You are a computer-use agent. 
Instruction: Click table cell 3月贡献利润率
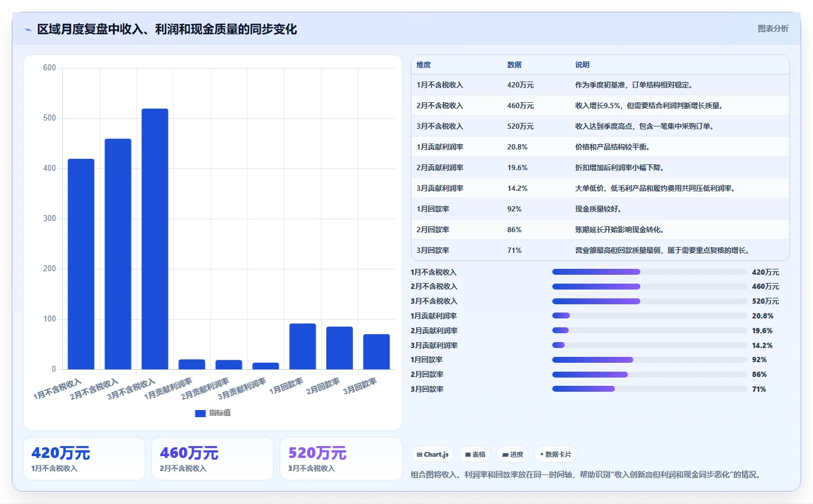440,188
